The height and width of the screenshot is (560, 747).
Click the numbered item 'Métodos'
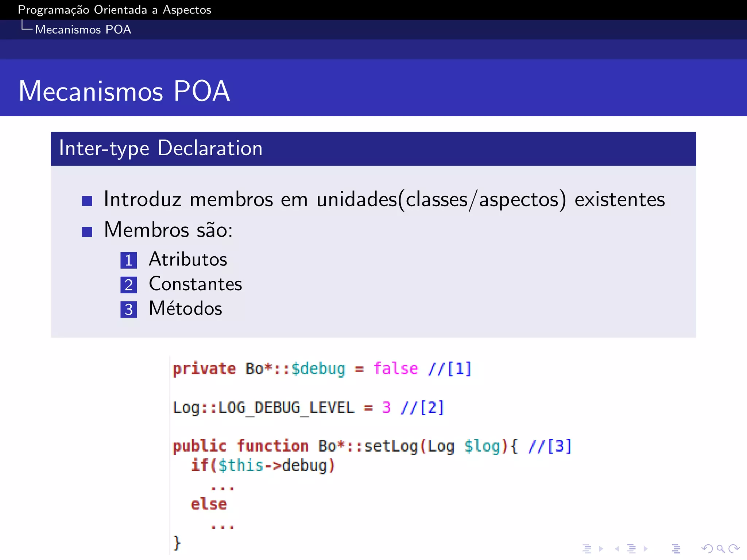[x=186, y=308]
